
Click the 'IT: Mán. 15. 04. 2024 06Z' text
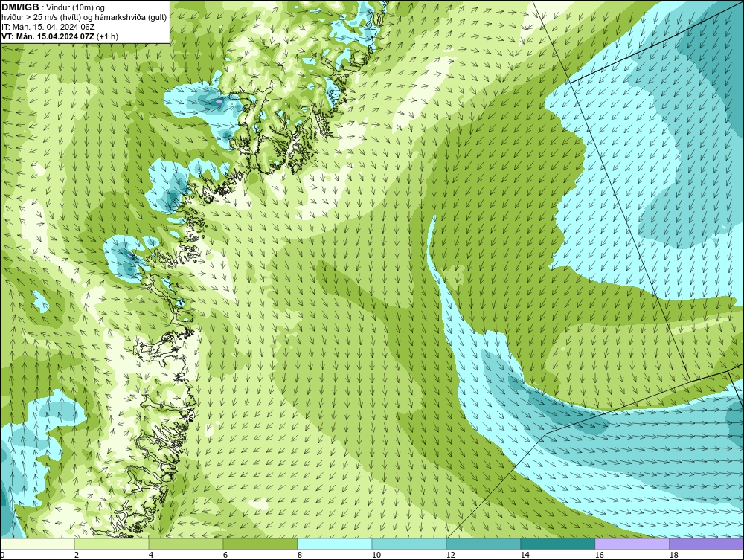tap(48, 27)
